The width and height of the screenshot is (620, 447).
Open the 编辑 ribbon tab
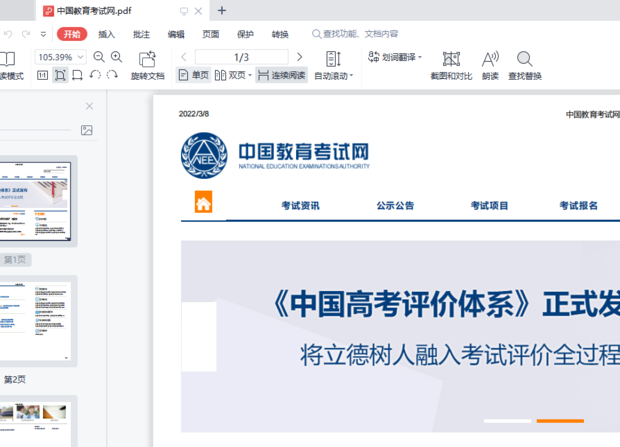176,34
